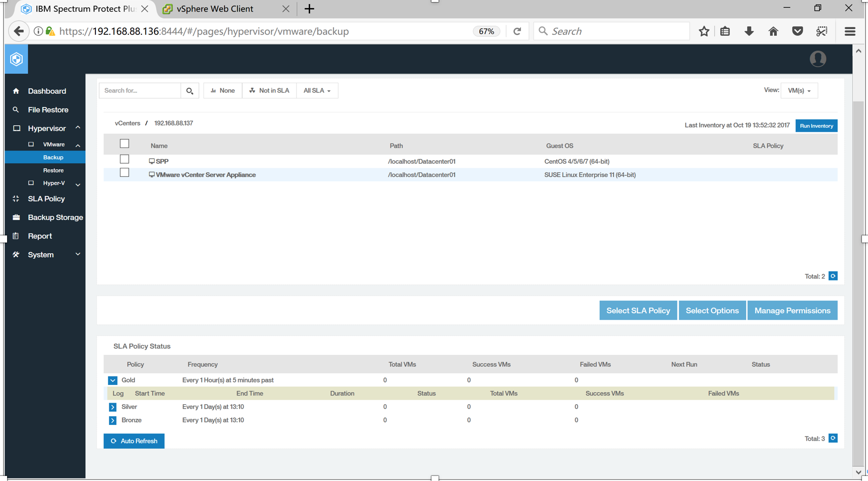Open the All SLA filter dropdown
This screenshot has width=868, height=481.
[x=317, y=91]
